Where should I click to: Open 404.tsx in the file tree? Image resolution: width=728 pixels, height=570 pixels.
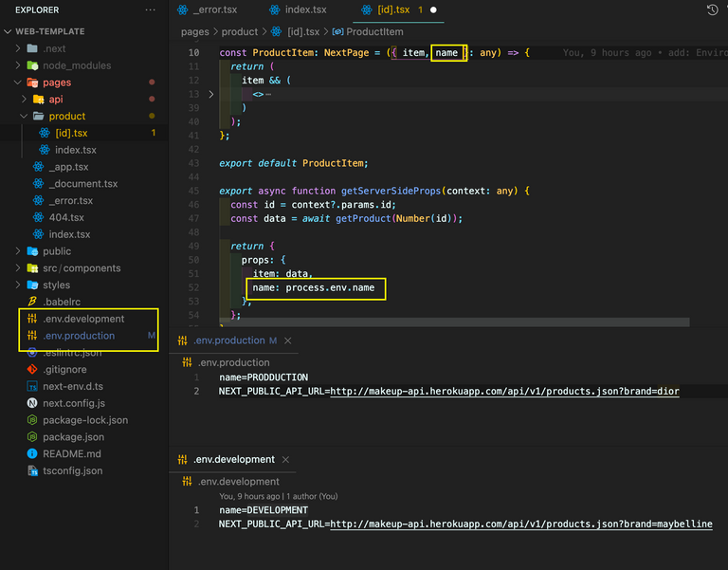[66, 217]
